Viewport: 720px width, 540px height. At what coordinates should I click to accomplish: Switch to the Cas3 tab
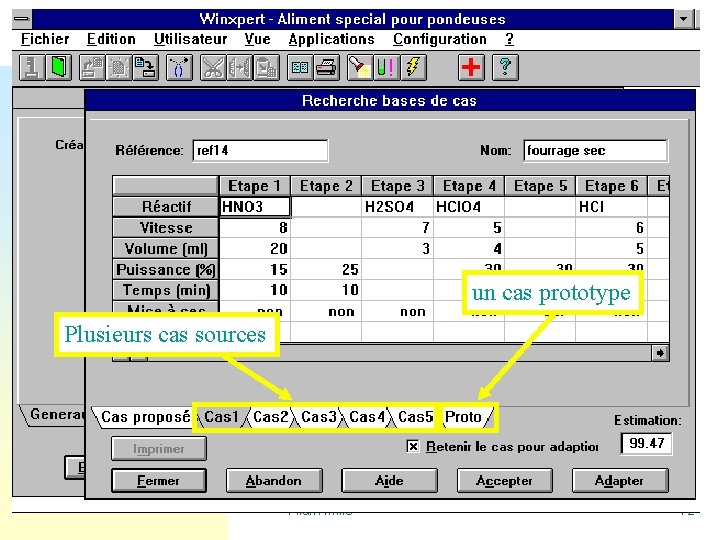(319, 417)
